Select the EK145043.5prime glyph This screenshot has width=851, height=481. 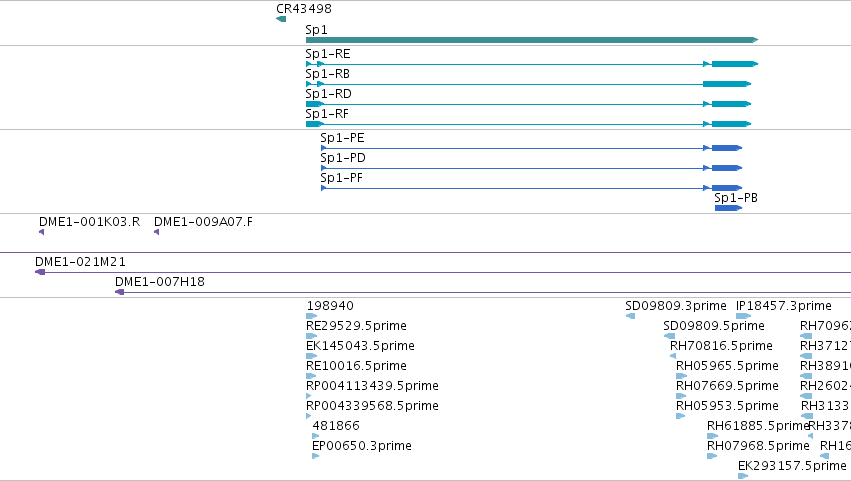tap(312, 356)
